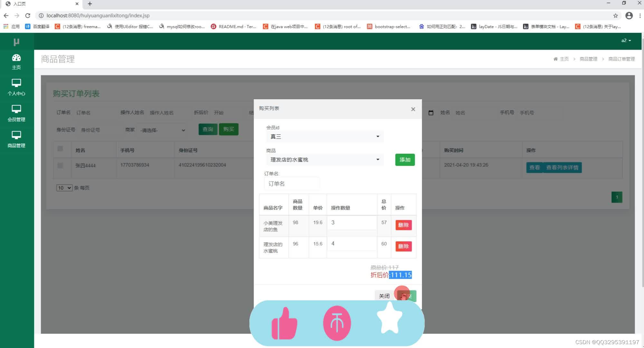Click the sidebar logo icon at top

[16, 42]
